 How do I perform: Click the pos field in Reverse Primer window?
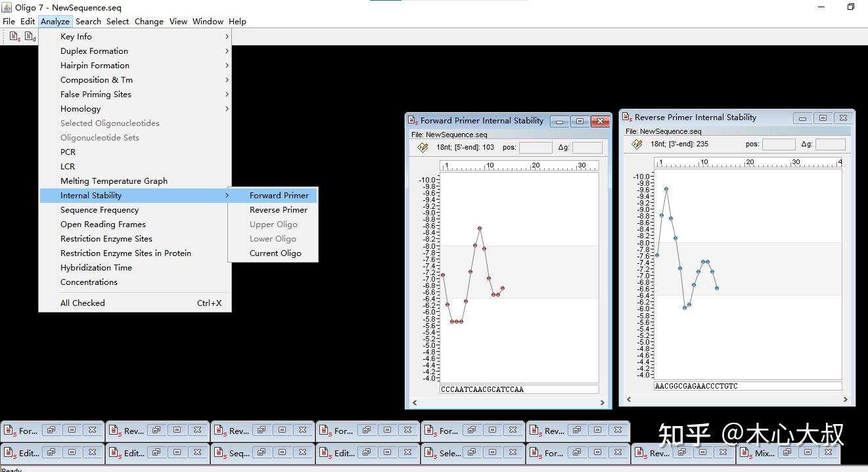(x=779, y=144)
